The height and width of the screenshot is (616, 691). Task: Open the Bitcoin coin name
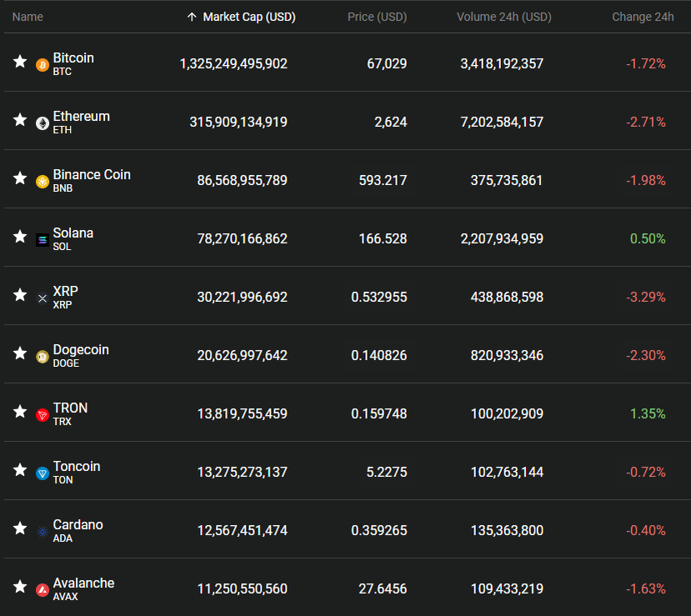[73, 58]
